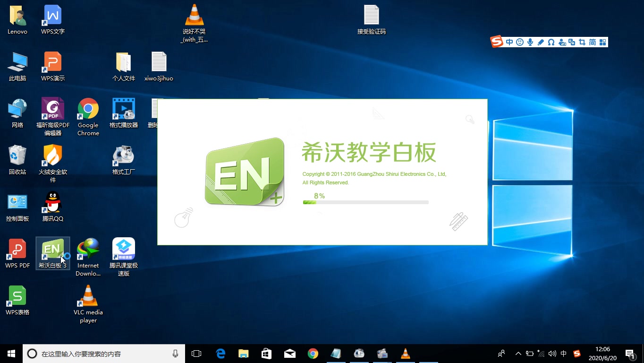Launch WPS文字 from the desktop

pos(53,20)
